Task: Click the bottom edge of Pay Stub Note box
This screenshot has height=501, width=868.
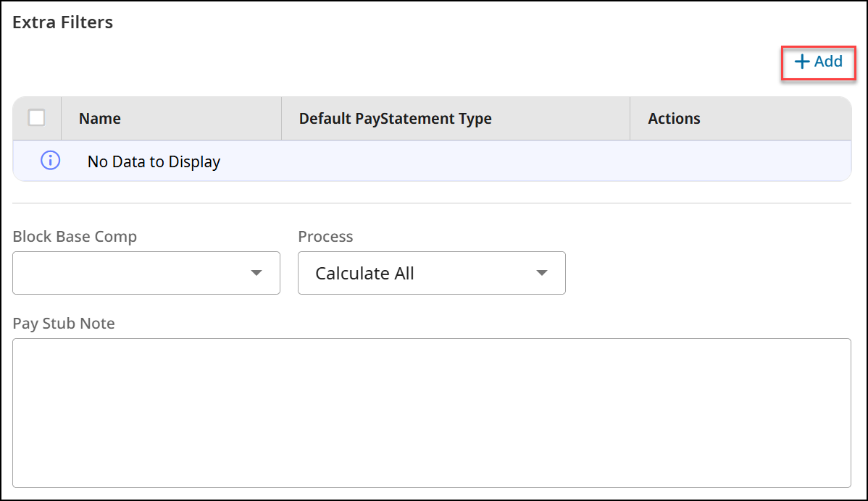Action: (x=432, y=487)
